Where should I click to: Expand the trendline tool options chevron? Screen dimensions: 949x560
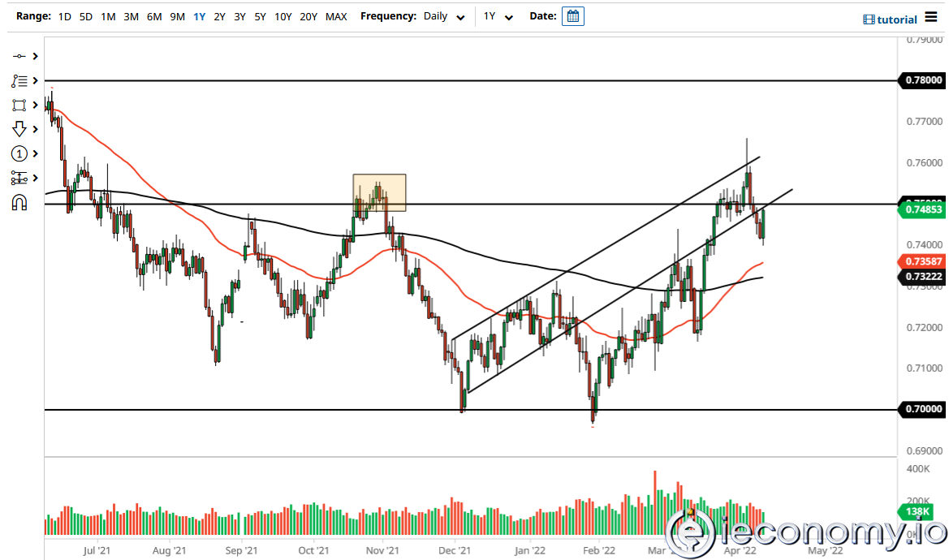[x=35, y=56]
